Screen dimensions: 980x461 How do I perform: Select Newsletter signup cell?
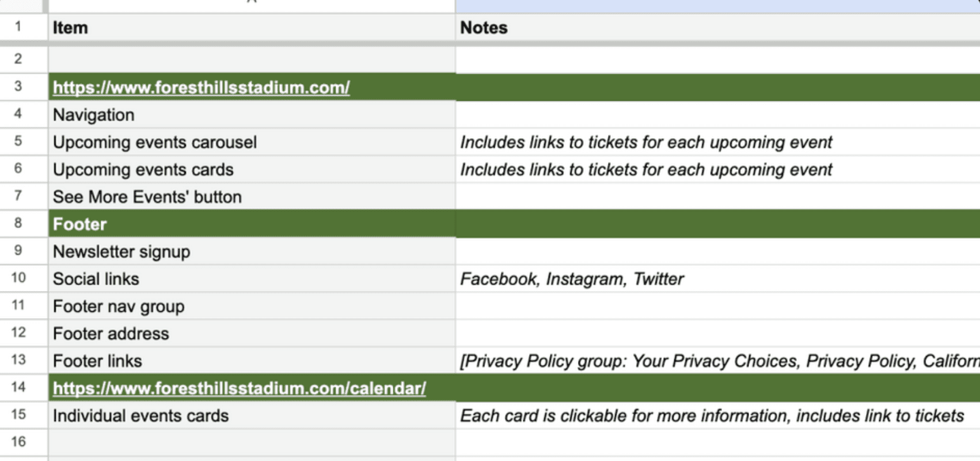tap(251, 252)
